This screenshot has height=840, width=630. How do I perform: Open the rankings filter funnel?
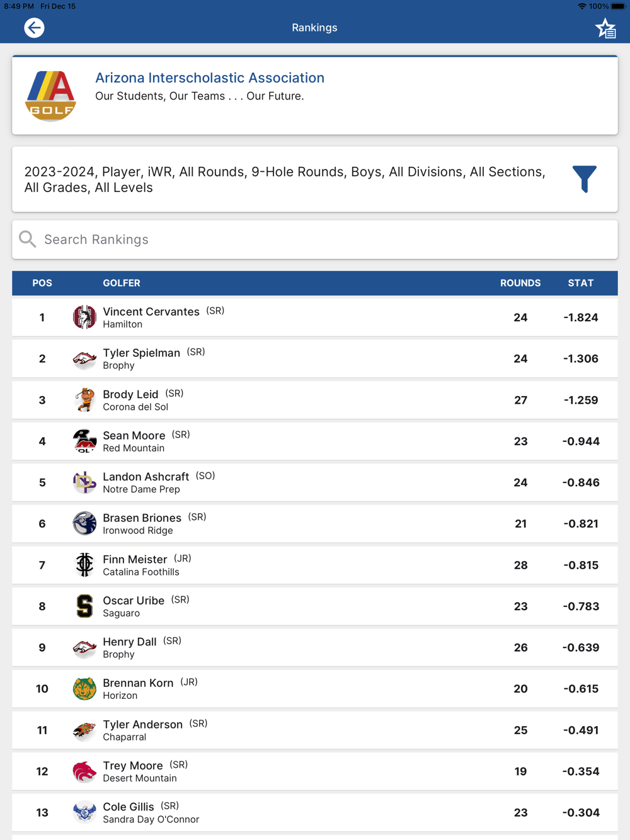coord(585,179)
